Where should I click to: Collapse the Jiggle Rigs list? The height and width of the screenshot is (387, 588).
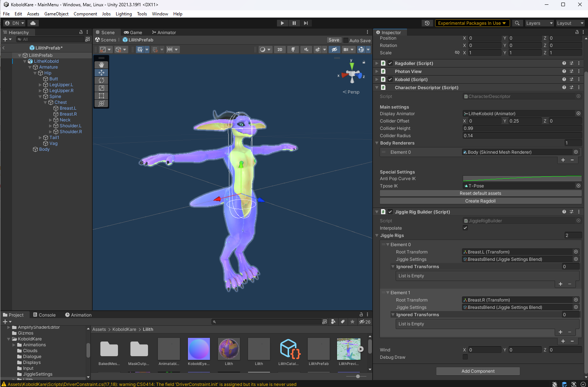click(x=377, y=236)
